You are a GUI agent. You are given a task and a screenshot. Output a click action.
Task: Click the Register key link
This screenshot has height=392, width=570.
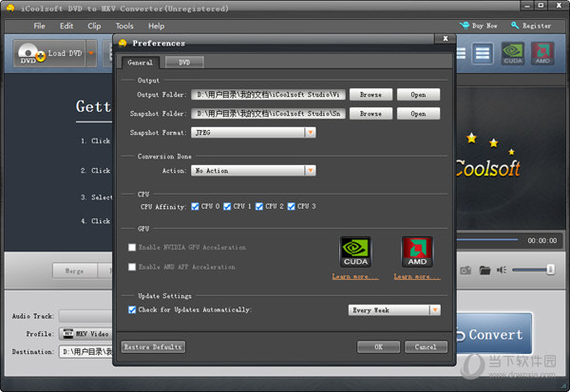tap(531, 26)
